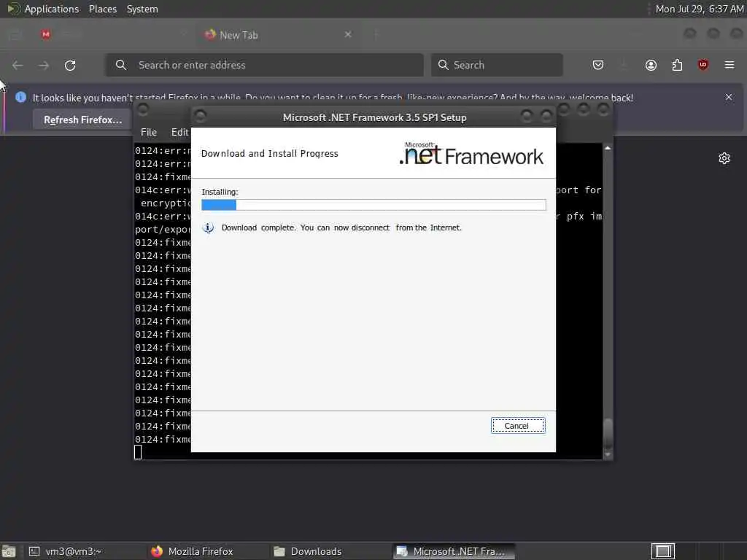Reload the page in Firefox
747x560 pixels.
tap(70, 65)
